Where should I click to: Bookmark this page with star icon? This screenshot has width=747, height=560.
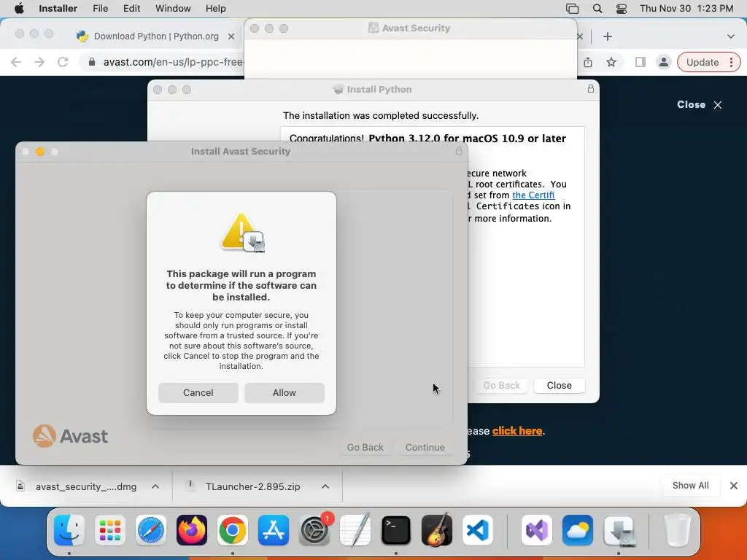click(611, 63)
